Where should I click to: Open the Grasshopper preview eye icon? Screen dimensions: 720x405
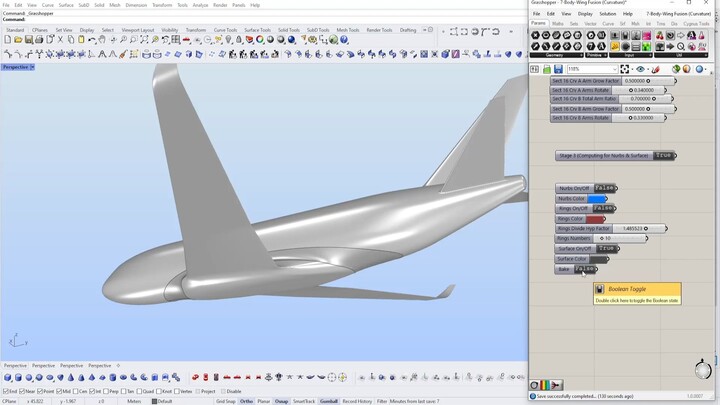point(640,69)
